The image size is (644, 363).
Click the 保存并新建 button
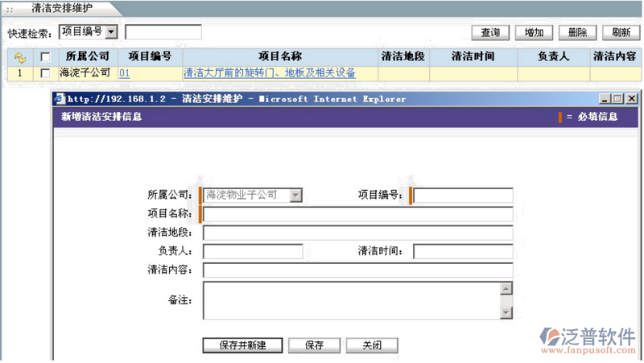coord(242,345)
